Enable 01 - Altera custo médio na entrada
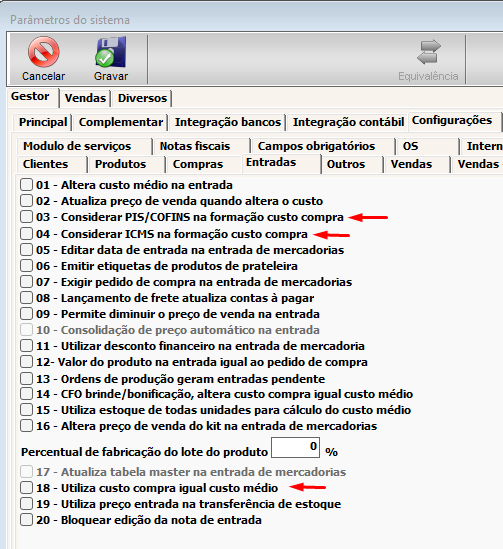The width and height of the screenshot is (503, 549). pos(26,185)
